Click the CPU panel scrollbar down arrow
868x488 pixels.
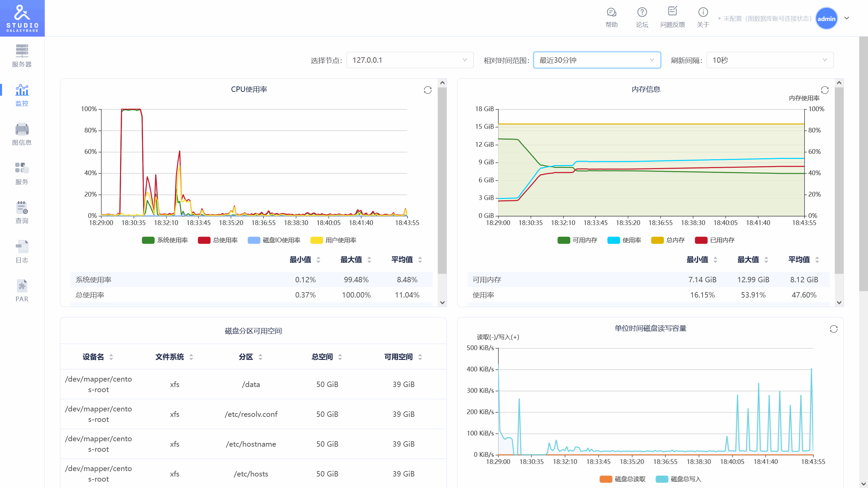(x=442, y=303)
